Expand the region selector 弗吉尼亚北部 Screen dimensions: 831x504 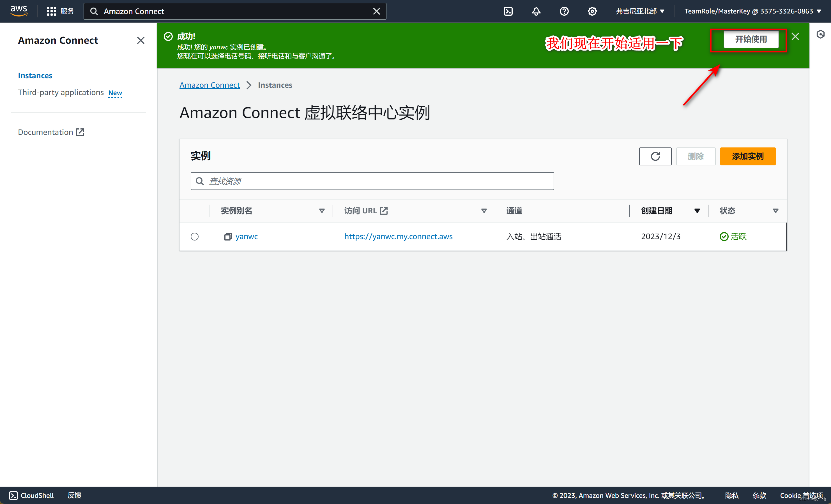[x=640, y=11]
